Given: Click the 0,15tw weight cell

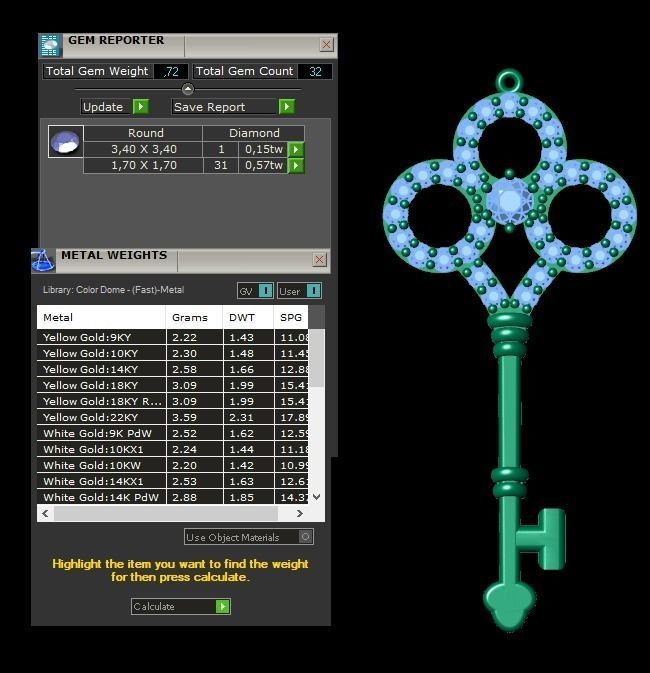Looking at the screenshot, I should coord(264,149).
